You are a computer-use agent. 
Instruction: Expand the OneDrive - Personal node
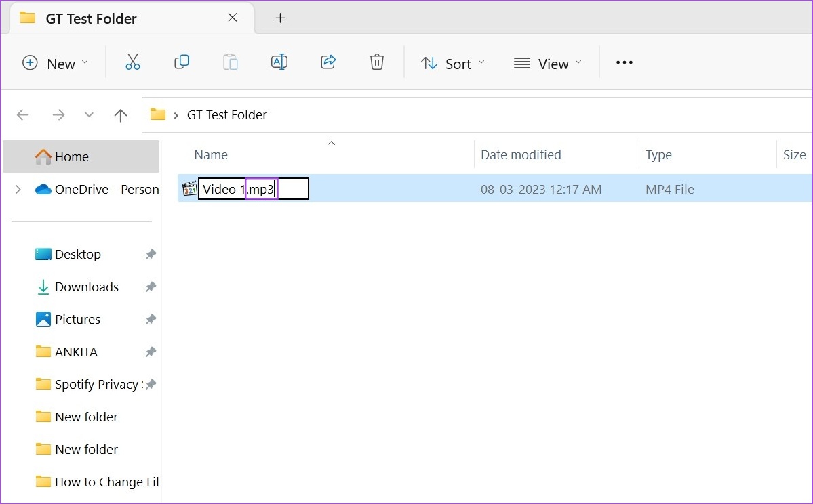pos(18,189)
